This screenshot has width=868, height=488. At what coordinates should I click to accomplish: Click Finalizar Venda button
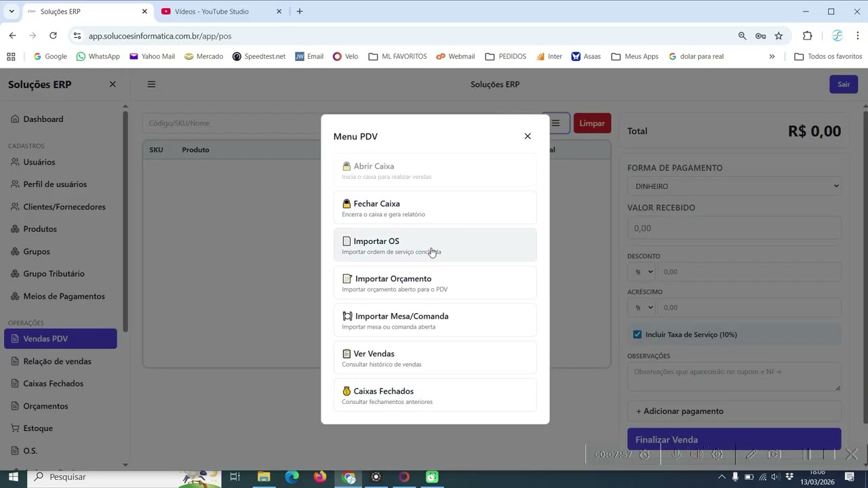point(734,439)
